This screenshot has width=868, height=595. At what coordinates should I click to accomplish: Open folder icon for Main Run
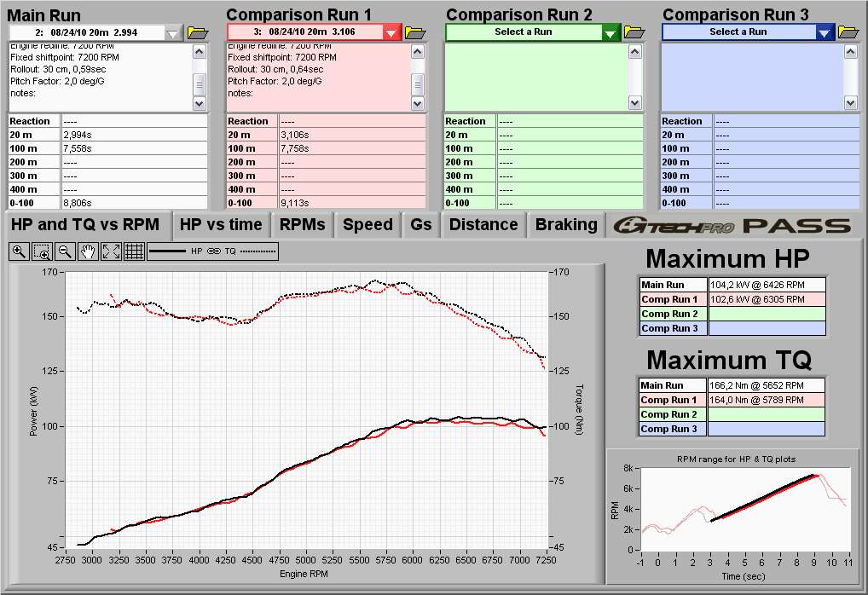coord(198,32)
